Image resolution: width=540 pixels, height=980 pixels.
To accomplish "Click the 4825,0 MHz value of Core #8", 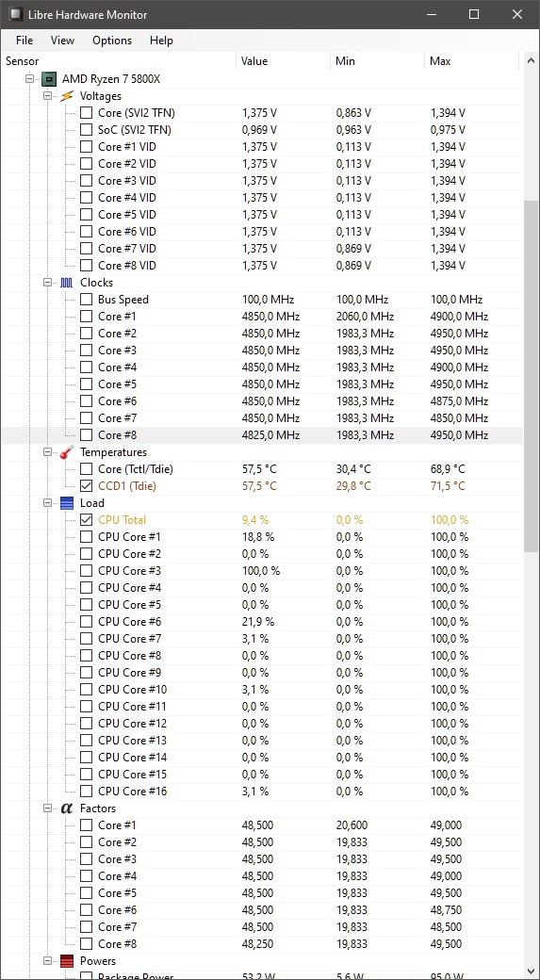I will point(270,435).
